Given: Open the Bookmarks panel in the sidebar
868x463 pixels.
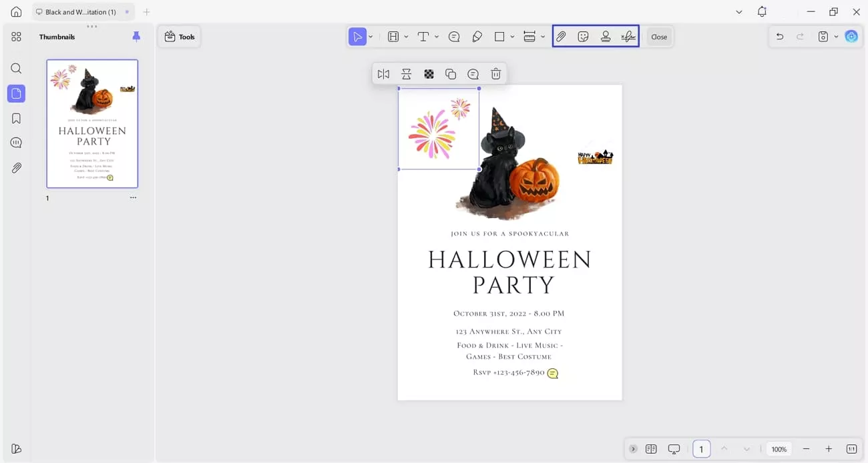Looking at the screenshot, I should 16,117.
